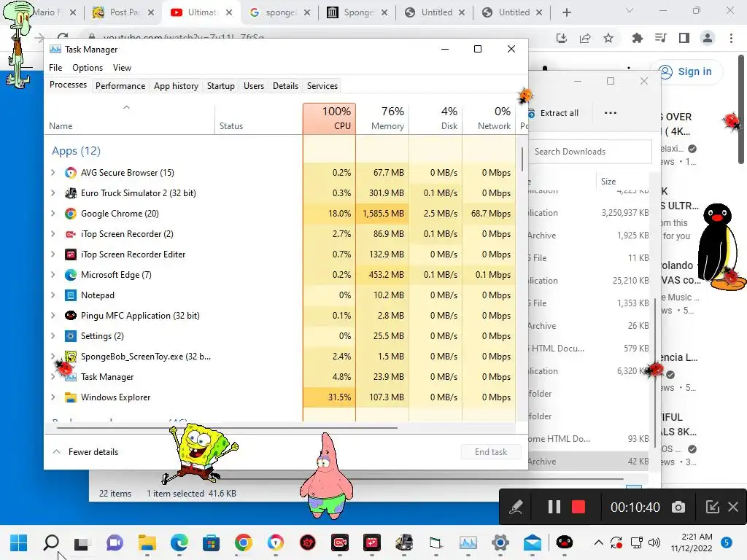
Task: Sort processes by the Name column header
Action: (x=130, y=119)
